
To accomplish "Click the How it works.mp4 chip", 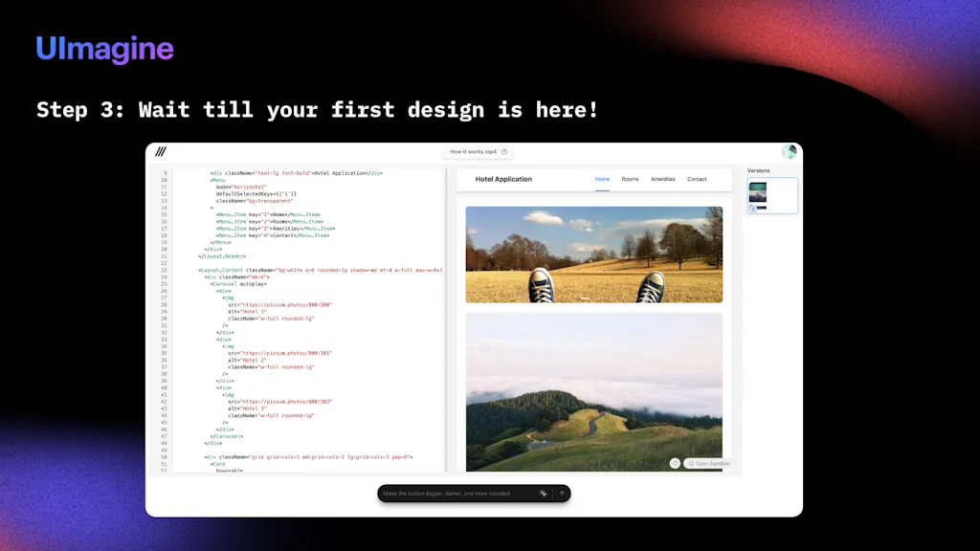I will click(474, 151).
